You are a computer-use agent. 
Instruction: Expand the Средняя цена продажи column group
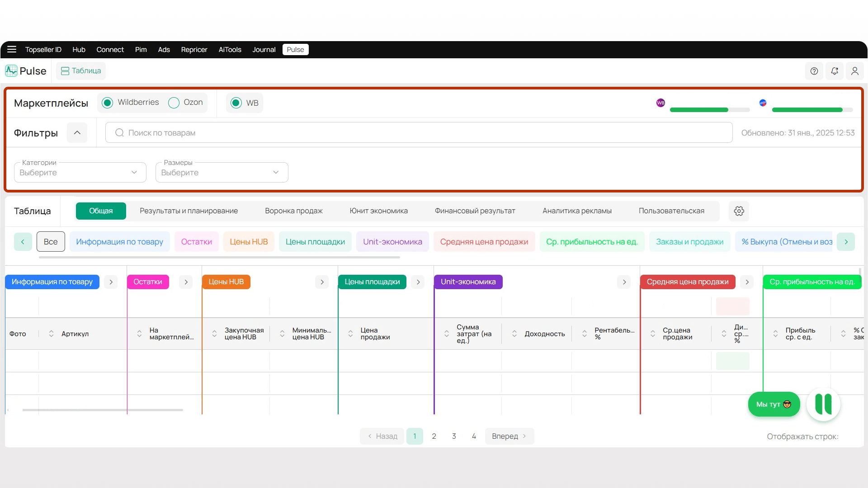[x=747, y=282]
